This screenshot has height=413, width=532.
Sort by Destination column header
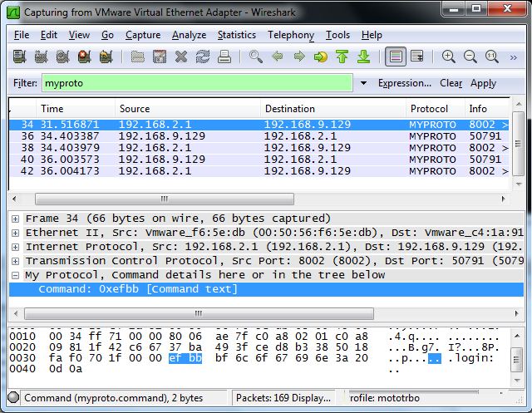click(x=333, y=109)
